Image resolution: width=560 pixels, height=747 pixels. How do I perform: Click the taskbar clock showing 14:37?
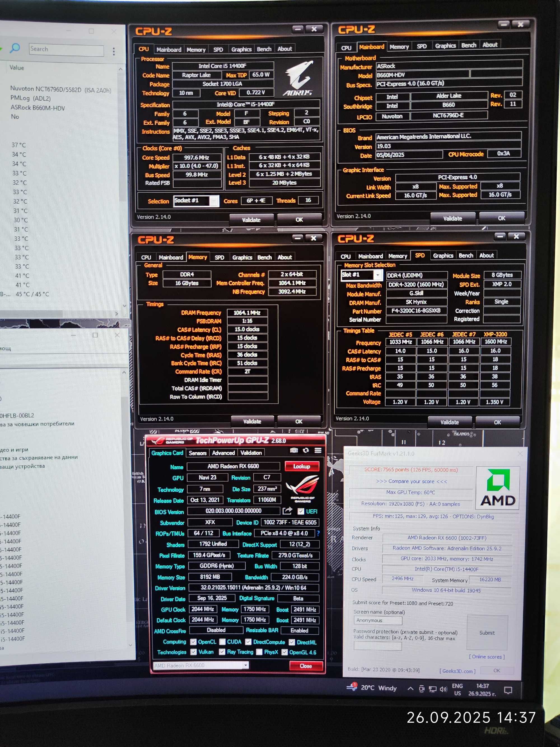coord(482,690)
